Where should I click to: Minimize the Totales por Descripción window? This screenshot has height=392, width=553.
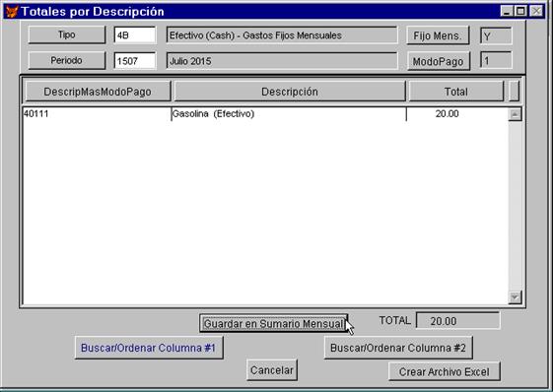tap(507, 11)
